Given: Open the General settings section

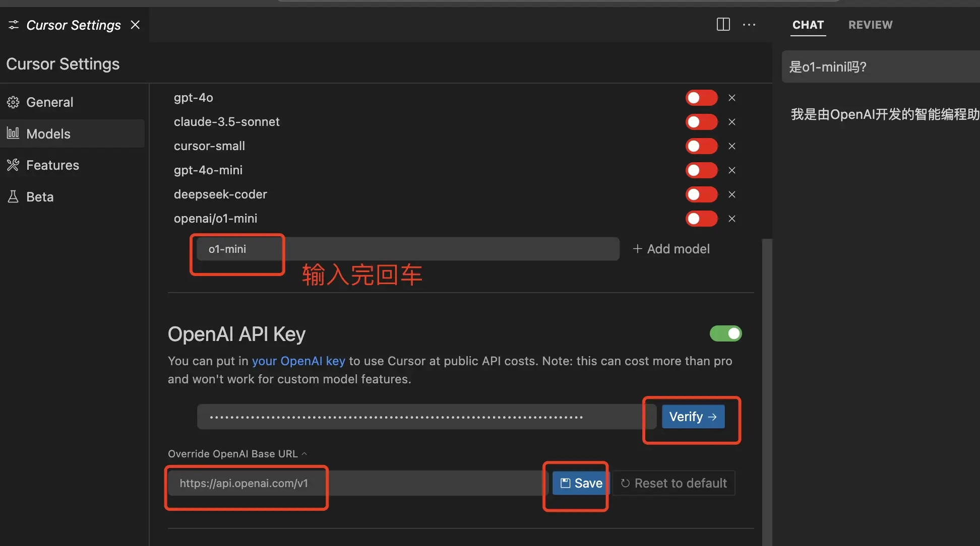Looking at the screenshot, I should click(72, 102).
